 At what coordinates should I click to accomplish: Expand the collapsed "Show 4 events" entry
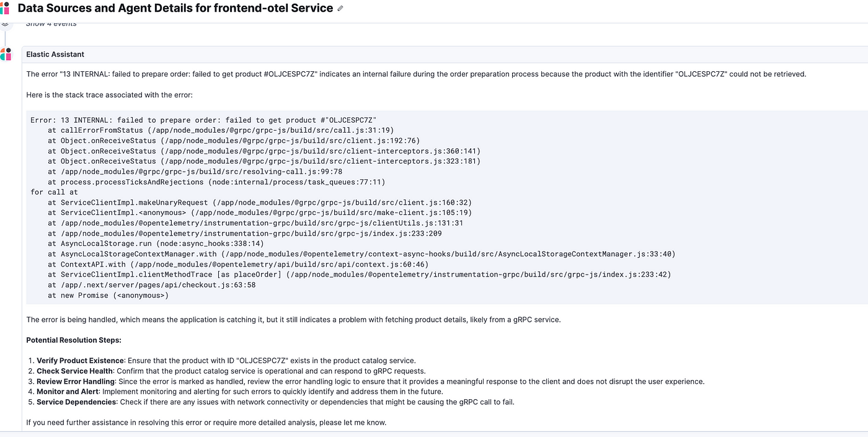[51, 24]
